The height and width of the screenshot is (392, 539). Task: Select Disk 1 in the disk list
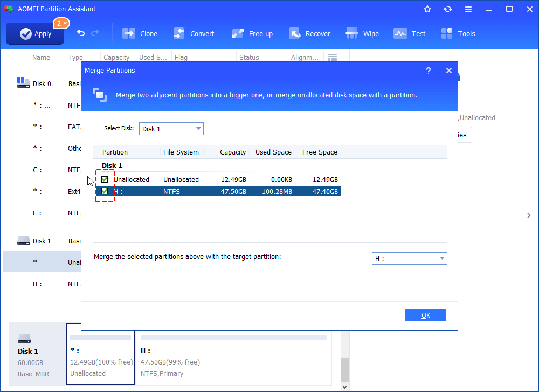pyautogui.click(x=42, y=241)
